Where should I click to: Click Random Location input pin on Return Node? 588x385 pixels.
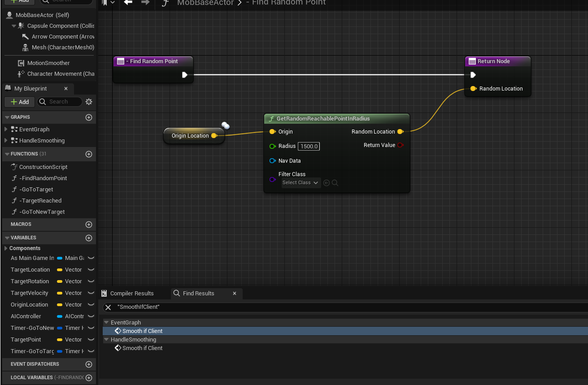coord(473,89)
